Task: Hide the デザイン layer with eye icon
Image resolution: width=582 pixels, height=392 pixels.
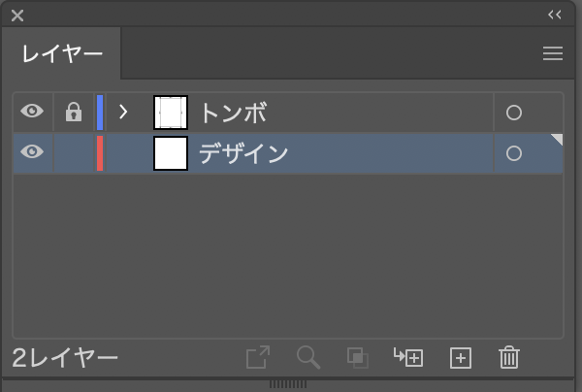Action: [x=32, y=152]
